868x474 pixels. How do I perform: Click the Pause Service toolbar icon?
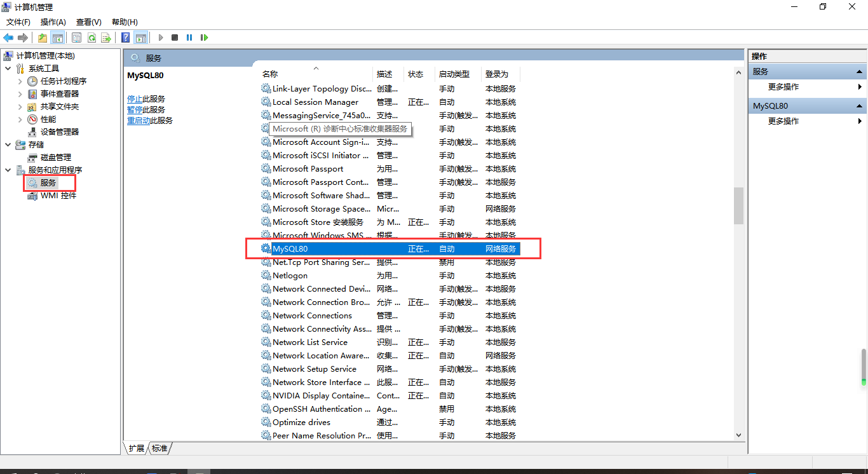click(189, 37)
